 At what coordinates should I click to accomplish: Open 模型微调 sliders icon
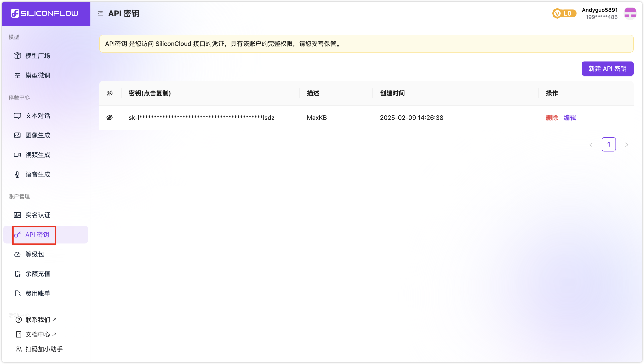tap(17, 75)
